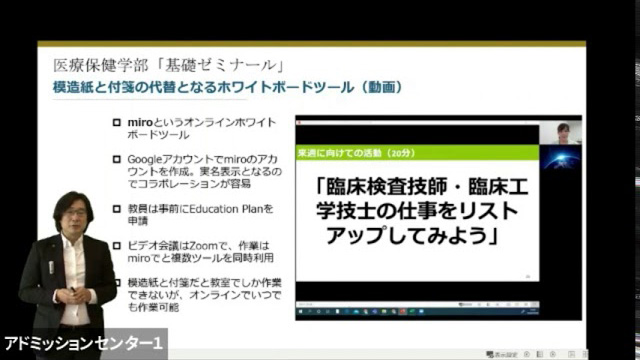Screen dimensions: 640x360
Task: Click the large text '臨床検査技師・臨床工学技士の仕事をリストアップ'
Action: coord(422,211)
